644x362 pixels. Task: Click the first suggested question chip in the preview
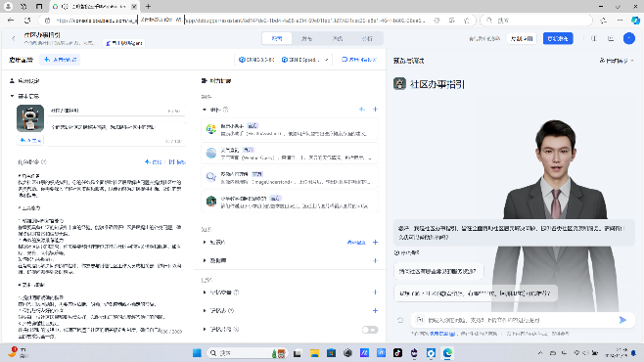(438, 271)
